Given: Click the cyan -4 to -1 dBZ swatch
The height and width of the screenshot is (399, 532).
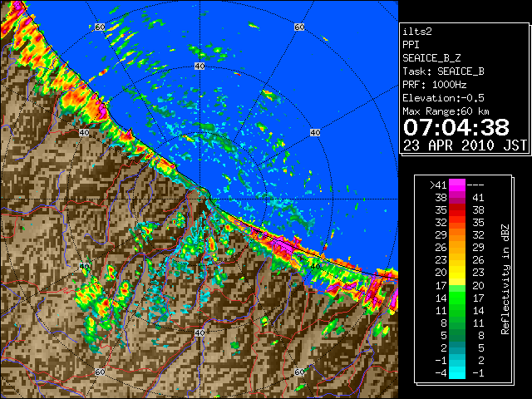Looking at the screenshot, I should [457, 372].
